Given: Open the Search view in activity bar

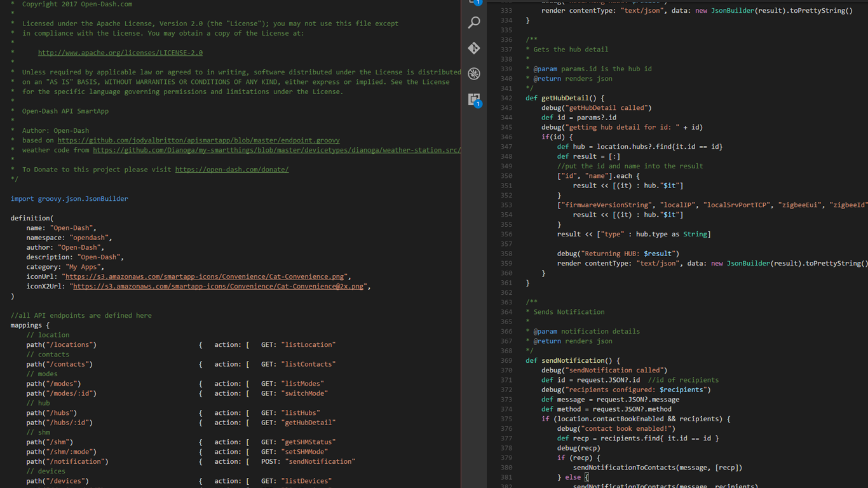Looking at the screenshot, I should 474,23.
